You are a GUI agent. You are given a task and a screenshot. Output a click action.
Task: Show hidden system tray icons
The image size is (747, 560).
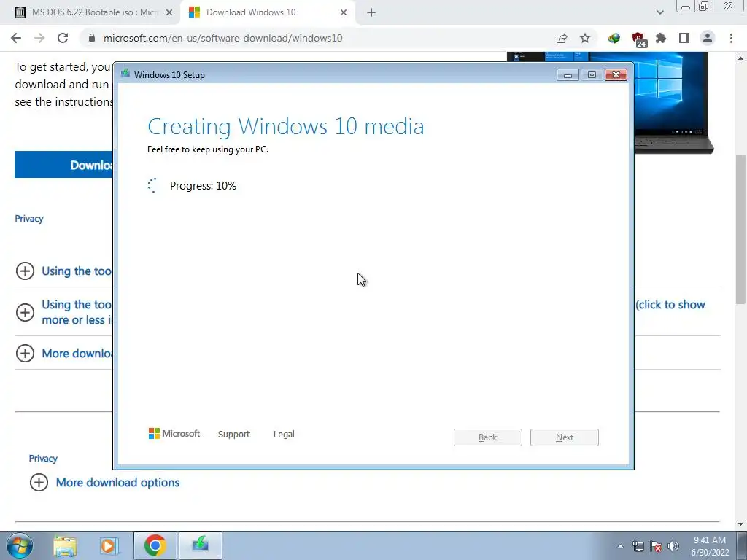[620, 546]
